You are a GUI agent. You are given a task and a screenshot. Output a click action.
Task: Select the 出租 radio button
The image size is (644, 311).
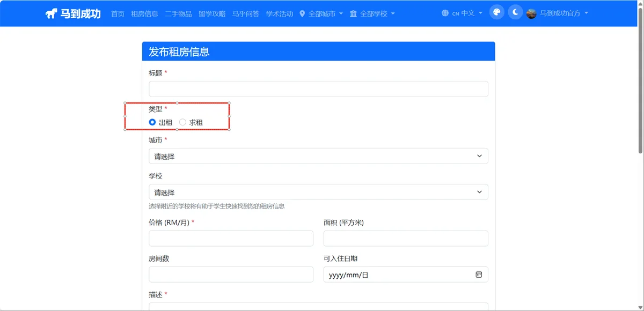152,122
